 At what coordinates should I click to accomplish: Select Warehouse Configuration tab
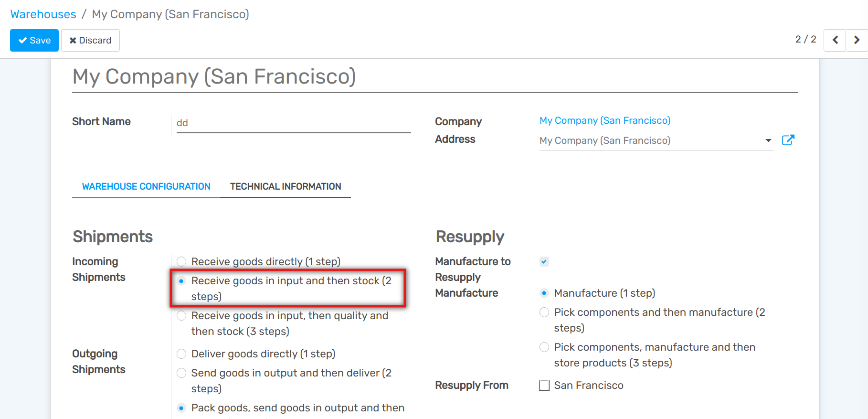pos(146,186)
